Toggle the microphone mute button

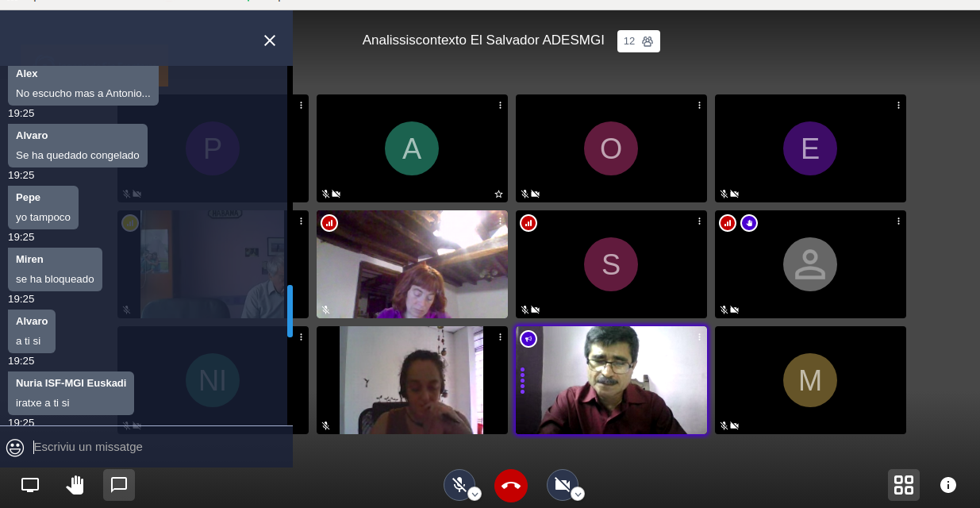tap(459, 484)
